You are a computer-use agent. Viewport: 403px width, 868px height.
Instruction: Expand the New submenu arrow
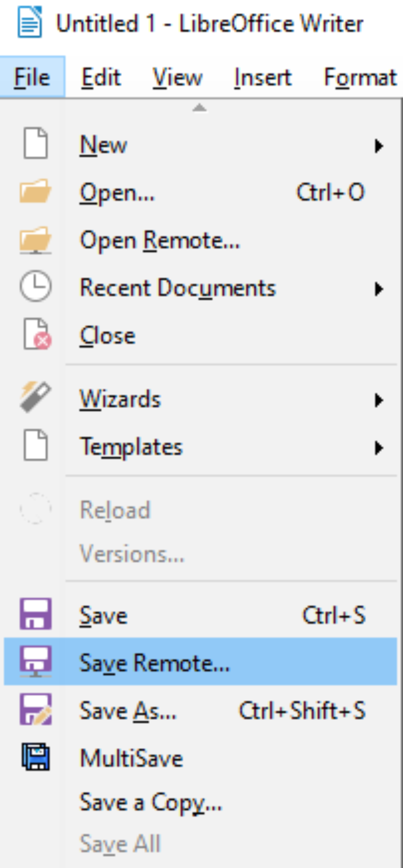tap(379, 146)
